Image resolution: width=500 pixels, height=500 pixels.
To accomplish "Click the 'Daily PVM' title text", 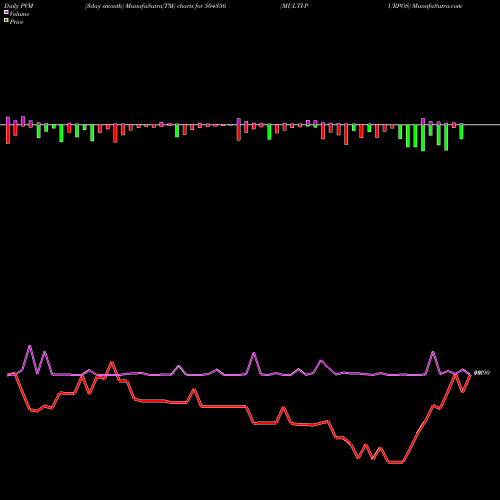I will [x=19, y=6].
